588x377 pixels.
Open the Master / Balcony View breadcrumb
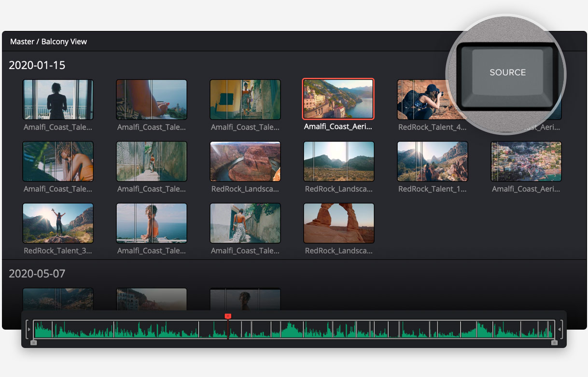(48, 42)
